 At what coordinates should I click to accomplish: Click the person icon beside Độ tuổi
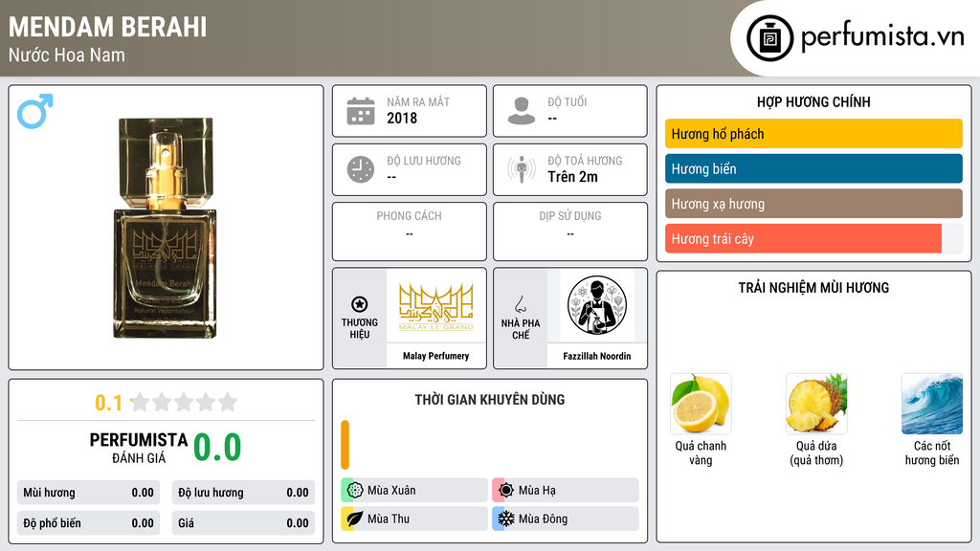[522, 111]
